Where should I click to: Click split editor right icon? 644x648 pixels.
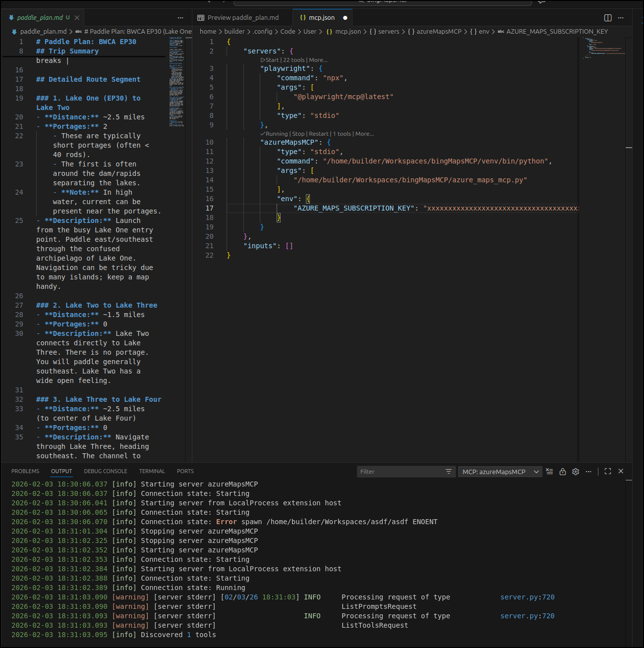[x=608, y=18]
